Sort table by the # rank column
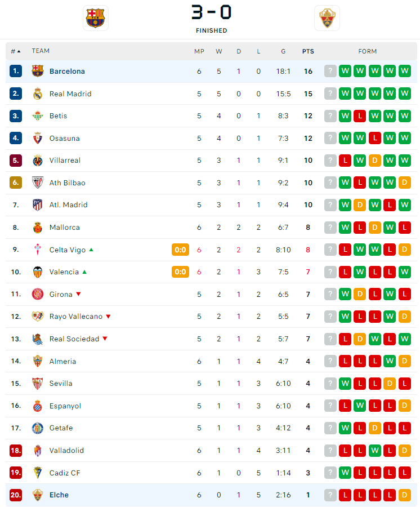420x507 pixels. [15, 51]
